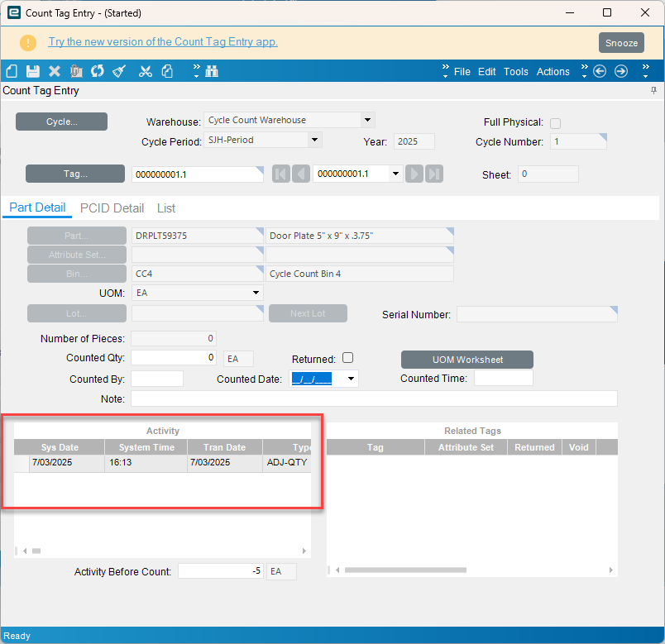Open the File menu
This screenshot has width=665, height=644.
462,72
